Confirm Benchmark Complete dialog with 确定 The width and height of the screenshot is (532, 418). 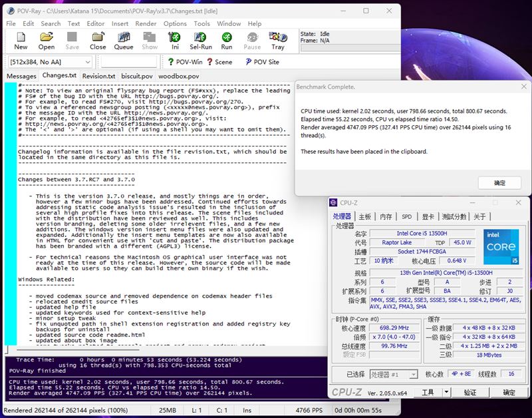pos(499,183)
